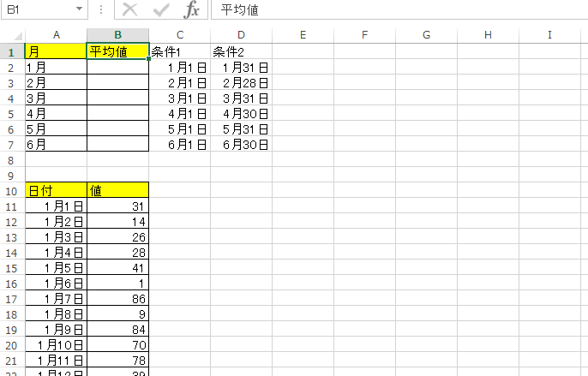The height and width of the screenshot is (376, 588).
Task: Click the Enter checkmark icon in formula bar
Action: point(161,10)
